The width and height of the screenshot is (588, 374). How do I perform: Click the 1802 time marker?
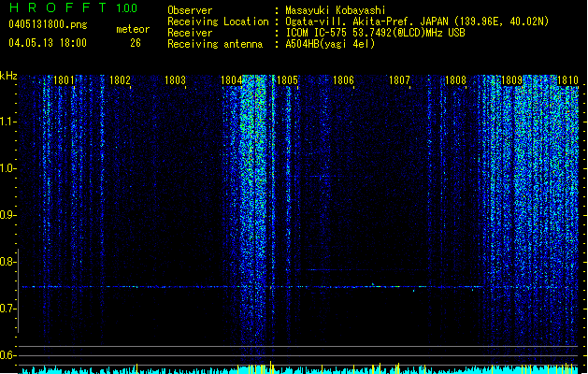[120, 79]
